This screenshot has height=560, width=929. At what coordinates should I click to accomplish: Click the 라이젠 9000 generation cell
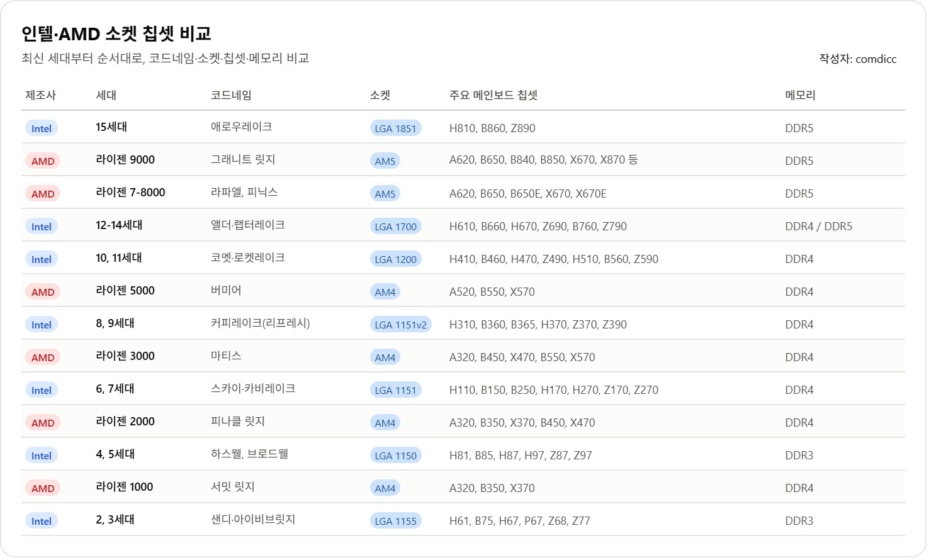pyautogui.click(x=125, y=160)
